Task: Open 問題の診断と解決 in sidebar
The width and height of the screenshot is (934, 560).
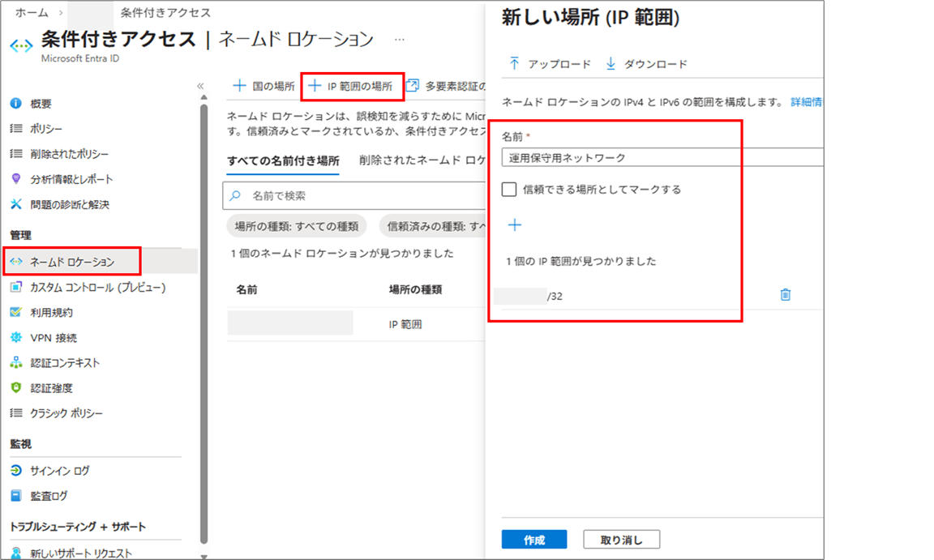Action: (69, 204)
